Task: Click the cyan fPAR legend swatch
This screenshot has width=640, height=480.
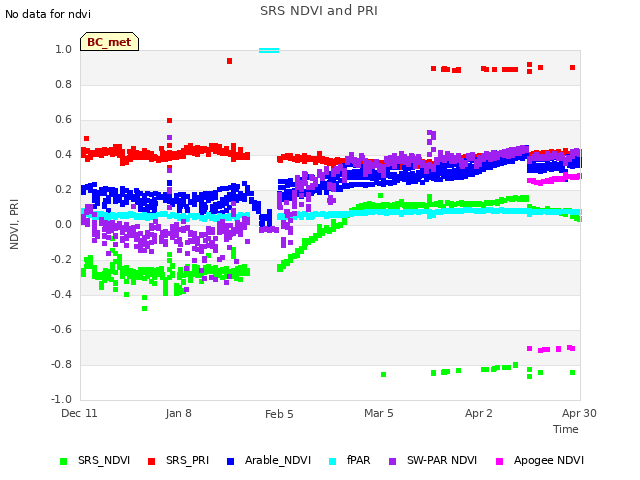Action: tap(333, 461)
